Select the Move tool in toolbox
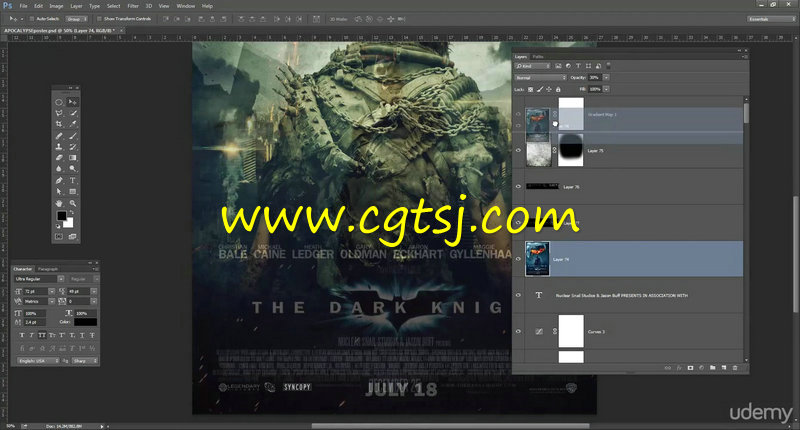 [x=72, y=102]
